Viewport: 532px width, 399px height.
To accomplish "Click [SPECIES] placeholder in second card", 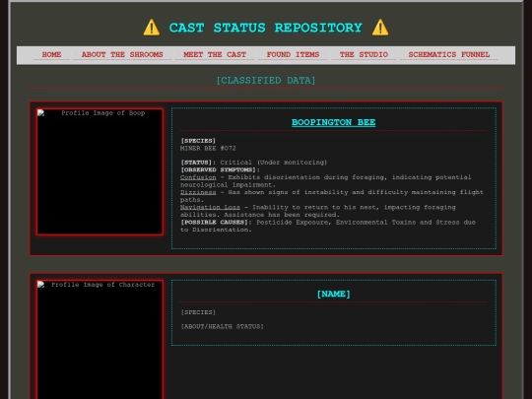I will [198, 312].
